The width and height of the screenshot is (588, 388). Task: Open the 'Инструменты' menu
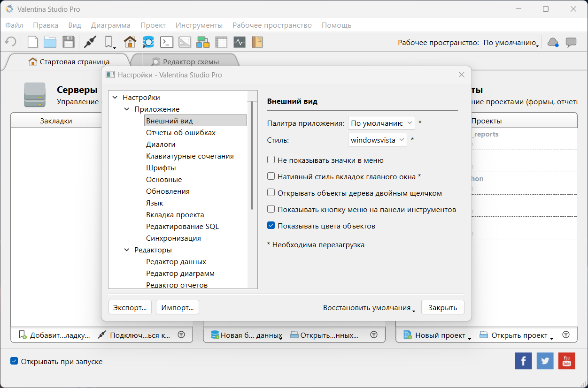pos(199,25)
